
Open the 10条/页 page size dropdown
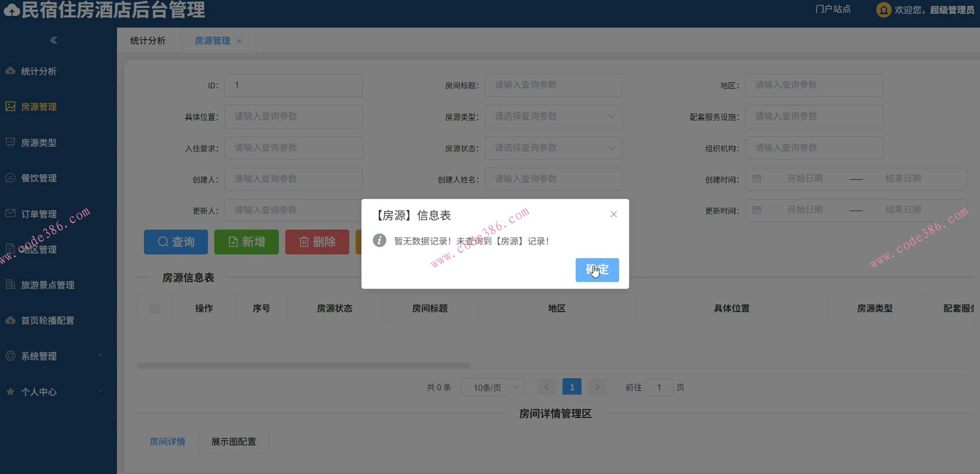tap(493, 387)
